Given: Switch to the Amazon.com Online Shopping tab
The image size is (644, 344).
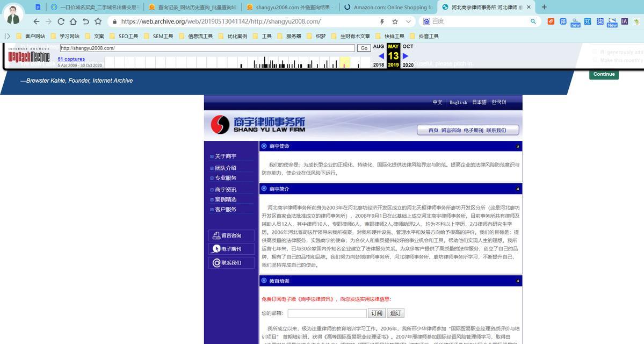Looking at the screenshot, I should coord(388,7).
